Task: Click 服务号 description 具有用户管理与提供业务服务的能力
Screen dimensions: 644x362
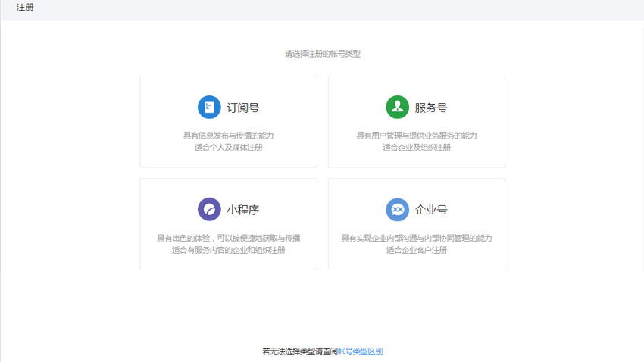Action: click(417, 136)
